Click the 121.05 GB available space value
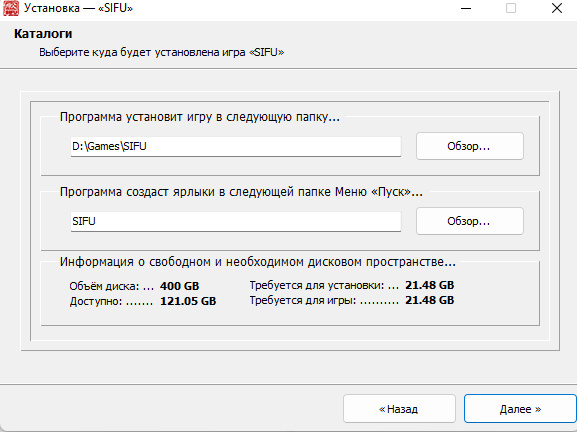Image resolution: width=577 pixels, height=432 pixels. point(188,301)
